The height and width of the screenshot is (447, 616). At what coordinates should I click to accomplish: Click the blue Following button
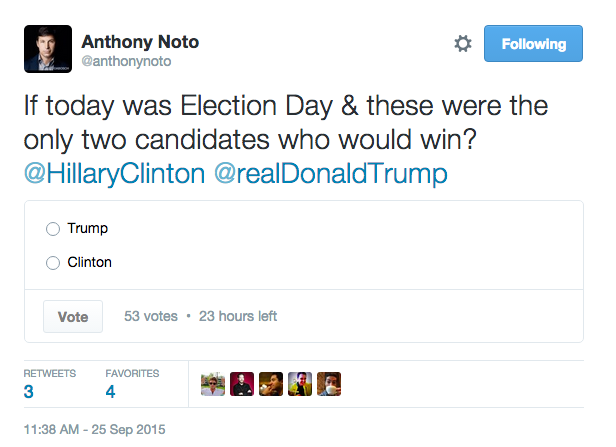click(x=533, y=44)
